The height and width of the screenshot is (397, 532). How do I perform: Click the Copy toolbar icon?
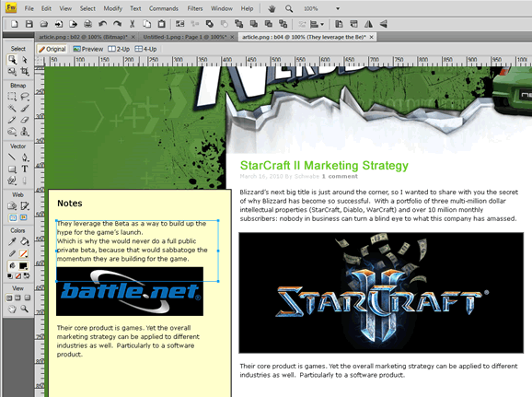[146, 24]
